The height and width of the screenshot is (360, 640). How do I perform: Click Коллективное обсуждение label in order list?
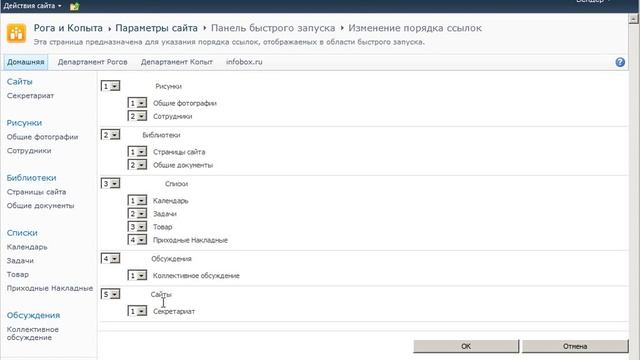tap(196, 276)
